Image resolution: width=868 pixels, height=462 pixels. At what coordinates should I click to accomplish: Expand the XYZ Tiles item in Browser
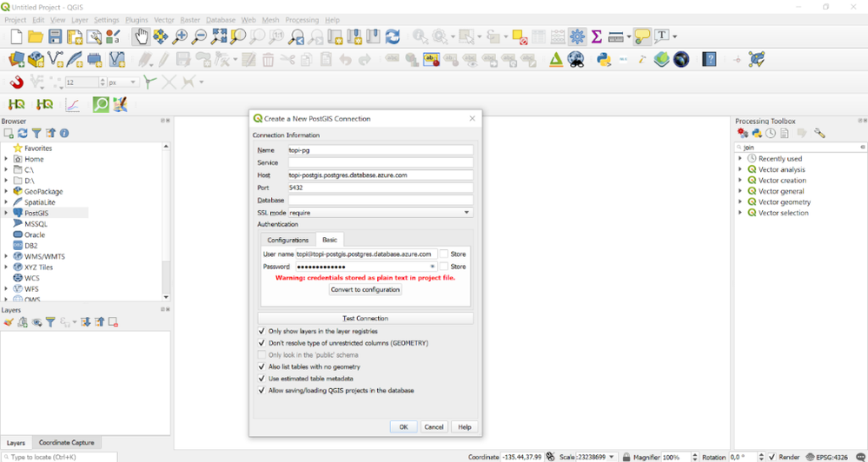coord(6,267)
